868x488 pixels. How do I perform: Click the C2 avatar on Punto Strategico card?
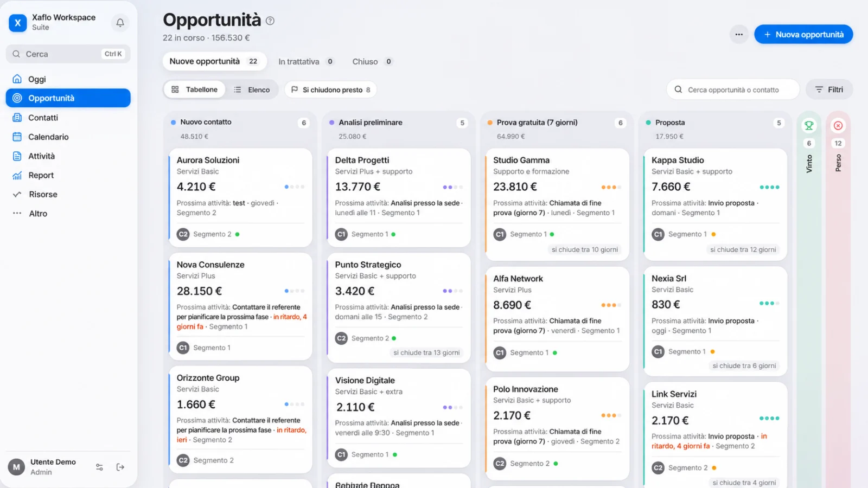point(341,338)
